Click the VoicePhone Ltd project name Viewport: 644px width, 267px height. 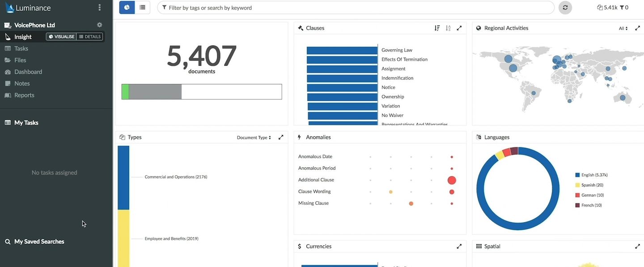click(34, 25)
